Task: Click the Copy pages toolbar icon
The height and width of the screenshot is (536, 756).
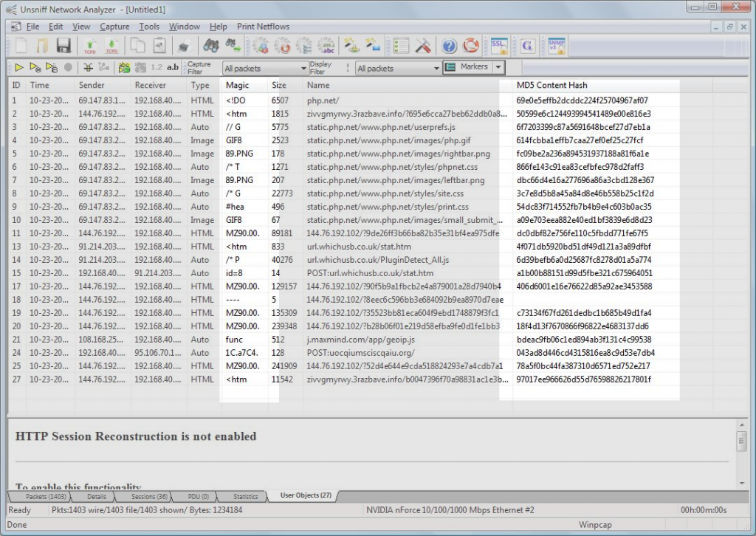Action: click(138, 46)
